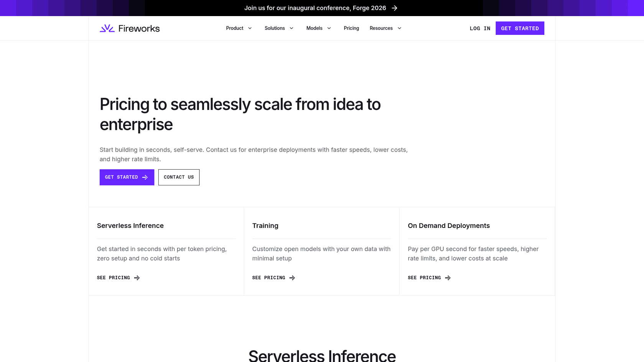The image size is (644, 362).
Task: Expand the Solutions menu chevron
Action: (x=291, y=28)
